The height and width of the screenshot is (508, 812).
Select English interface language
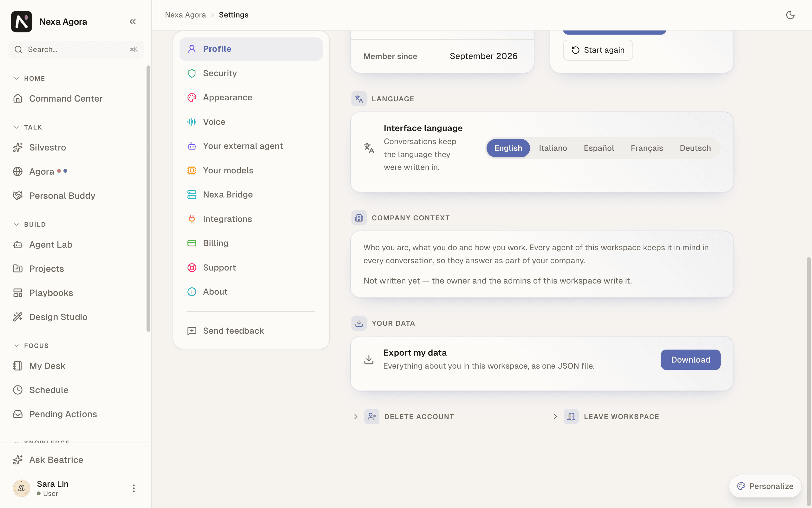click(508, 148)
